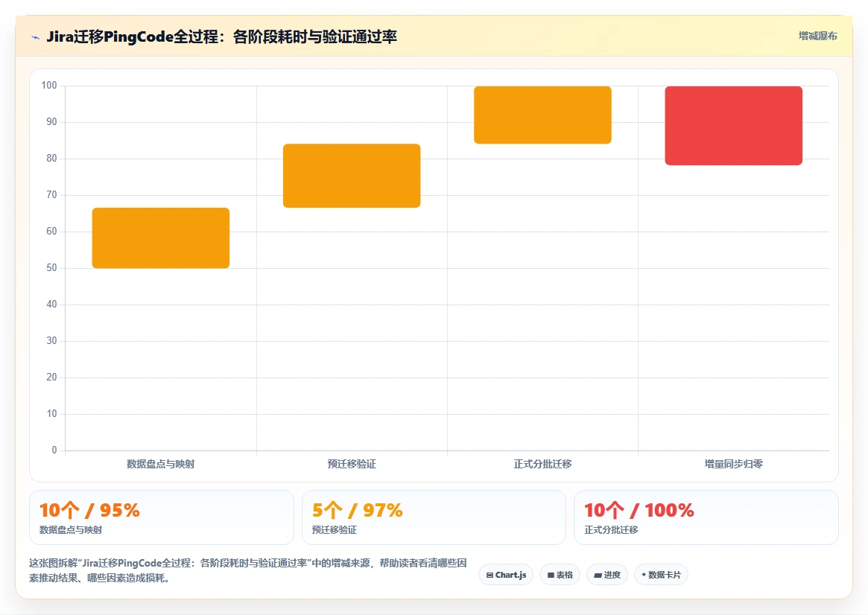Viewport: 868px width, 615px height.
Task: Click the x-axis label 数据盘点与映射
Action: (160, 464)
